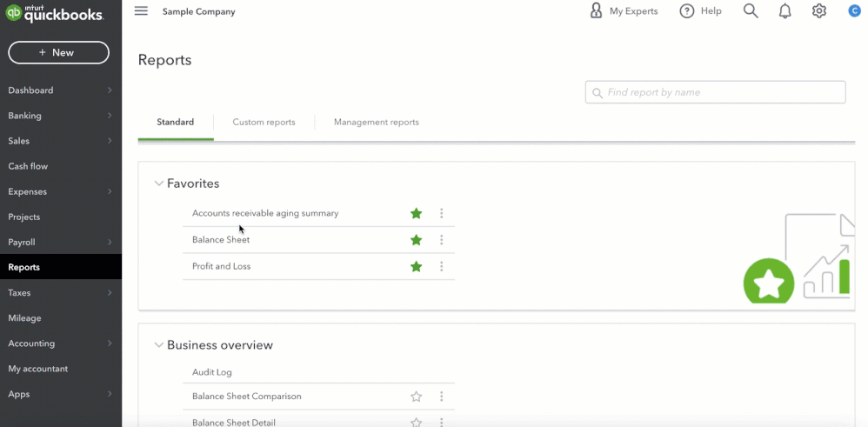
Task: Unfavorite the Profit and Loss star
Action: [417, 266]
